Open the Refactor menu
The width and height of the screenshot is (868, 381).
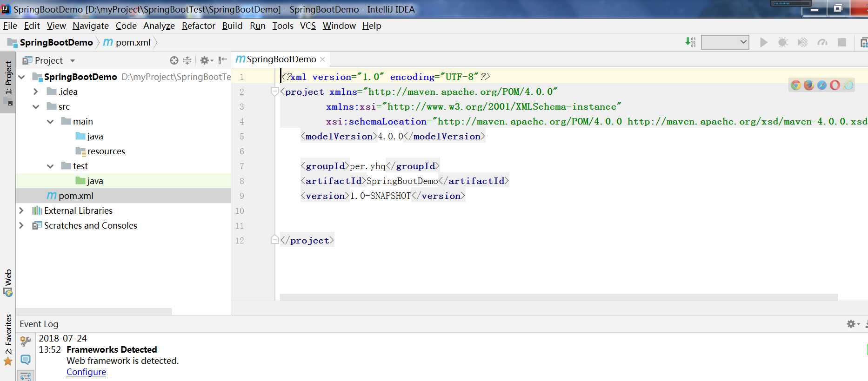coord(199,26)
